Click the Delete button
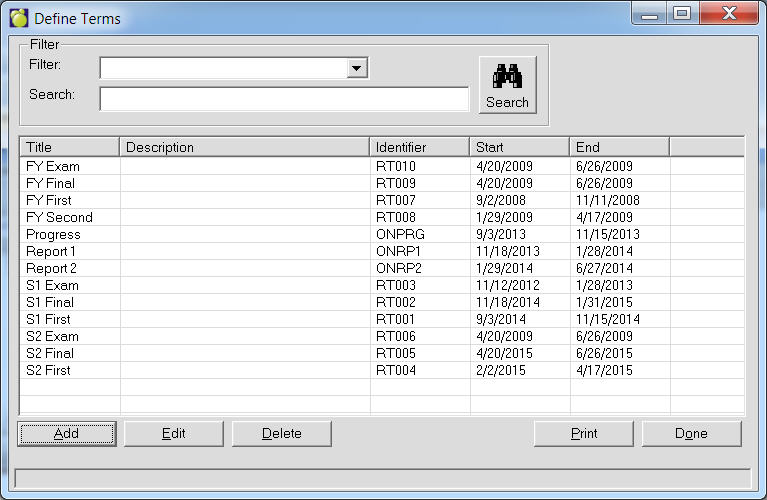Viewport: 767px width, 500px height. (281, 433)
